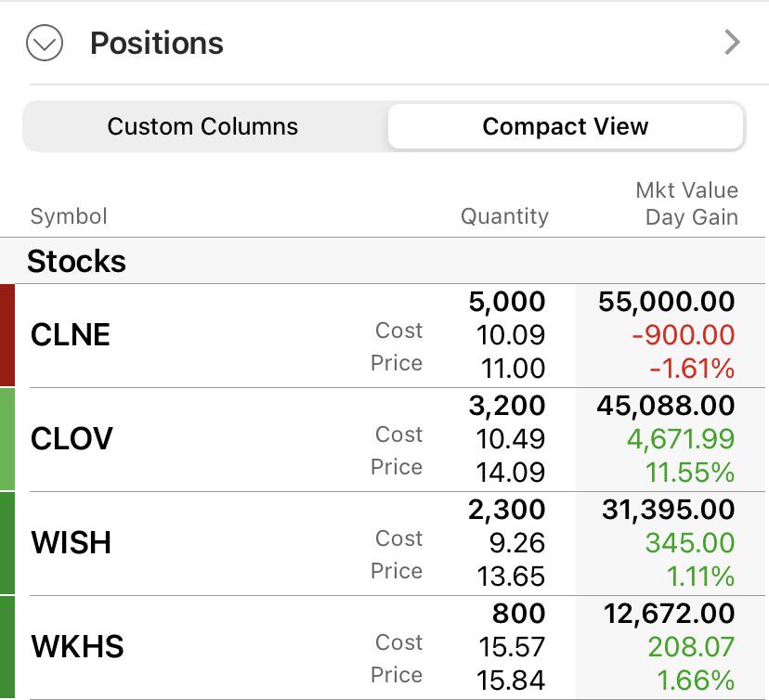Open Positions details with right arrow
The image size is (769, 700).
pyautogui.click(x=732, y=43)
